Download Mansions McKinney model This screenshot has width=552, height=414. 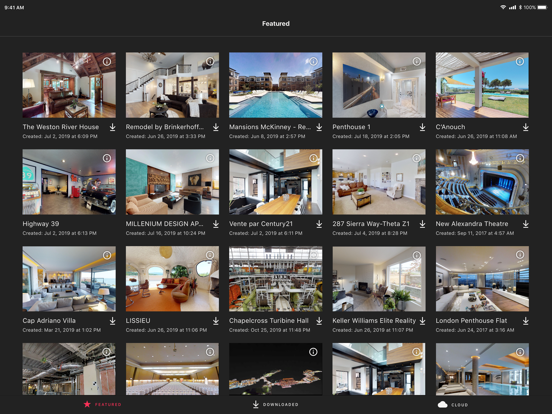[x=319, y=127]
